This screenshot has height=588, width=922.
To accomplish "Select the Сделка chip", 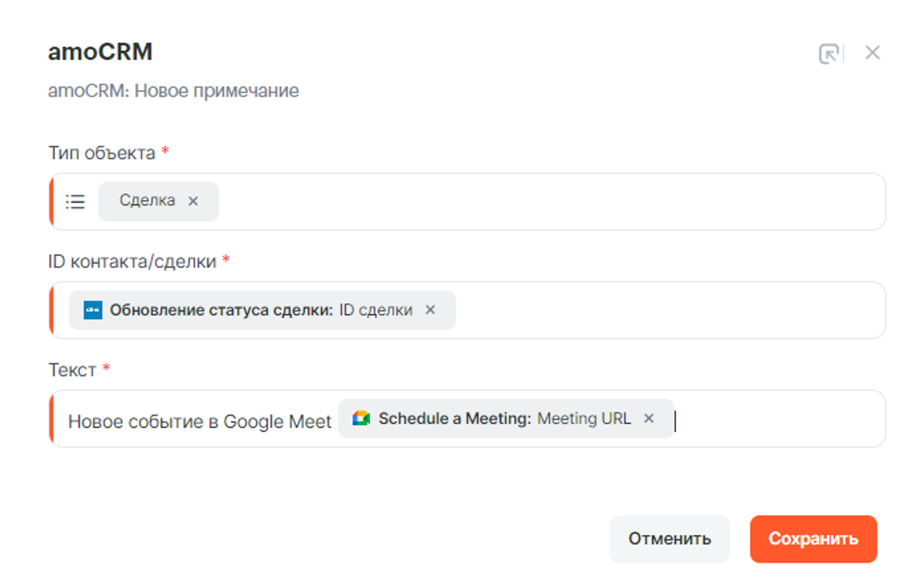I will [147, 201].
